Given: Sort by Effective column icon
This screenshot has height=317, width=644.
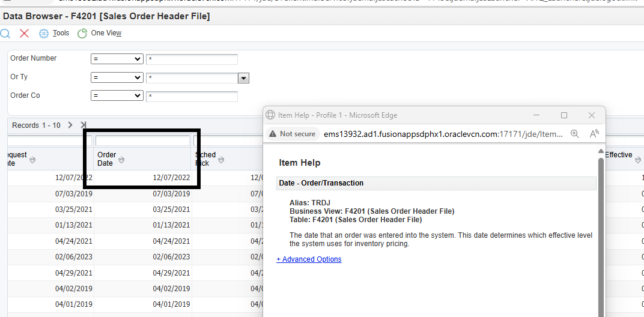Looking at the screenshot, I should (x=638, y=160).
